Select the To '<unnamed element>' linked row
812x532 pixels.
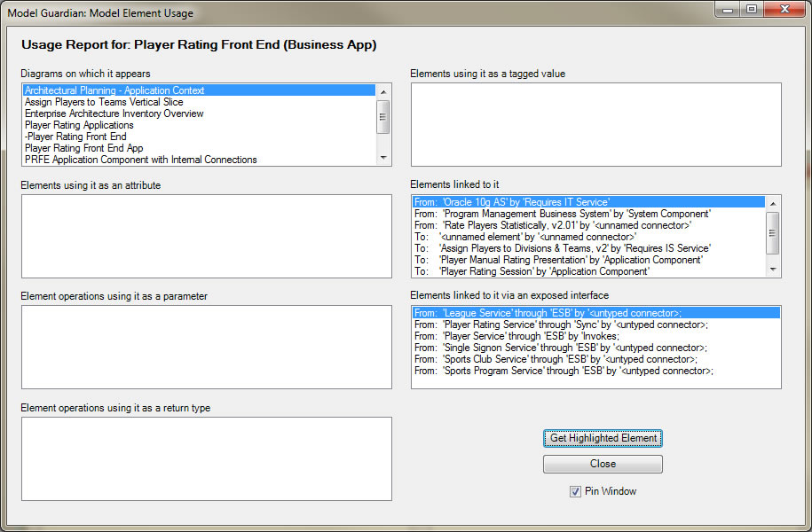(x=588, y=237)
